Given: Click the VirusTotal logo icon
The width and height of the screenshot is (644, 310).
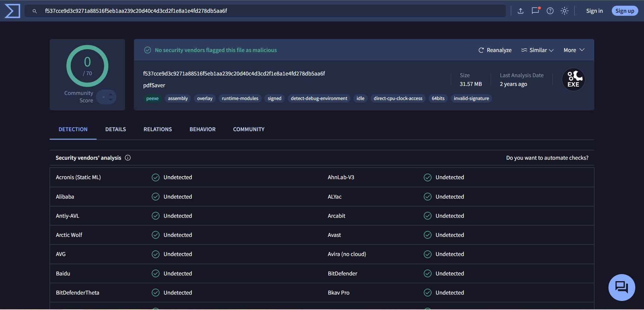Looking at the screenshot, I should point(12,11).
